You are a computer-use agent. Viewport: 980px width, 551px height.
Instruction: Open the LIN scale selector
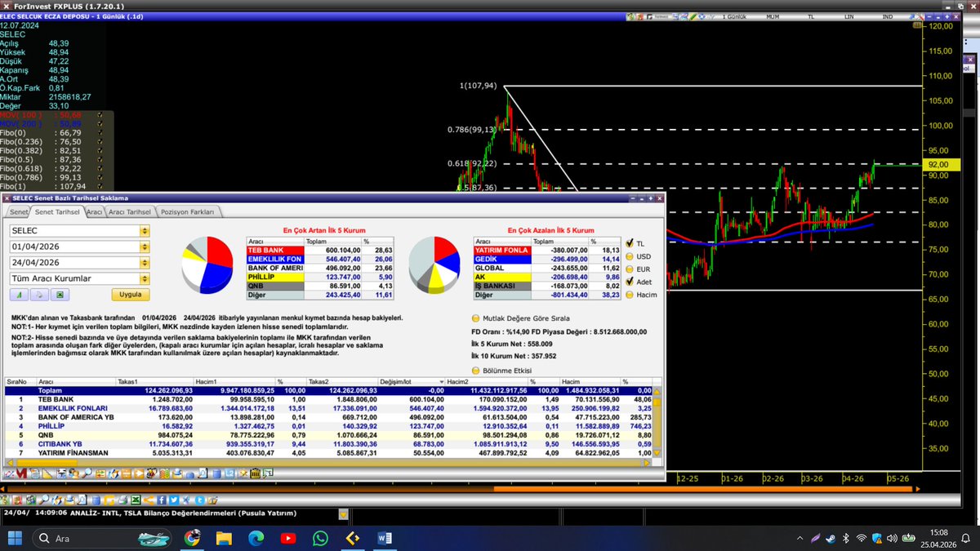coord(849,16)
